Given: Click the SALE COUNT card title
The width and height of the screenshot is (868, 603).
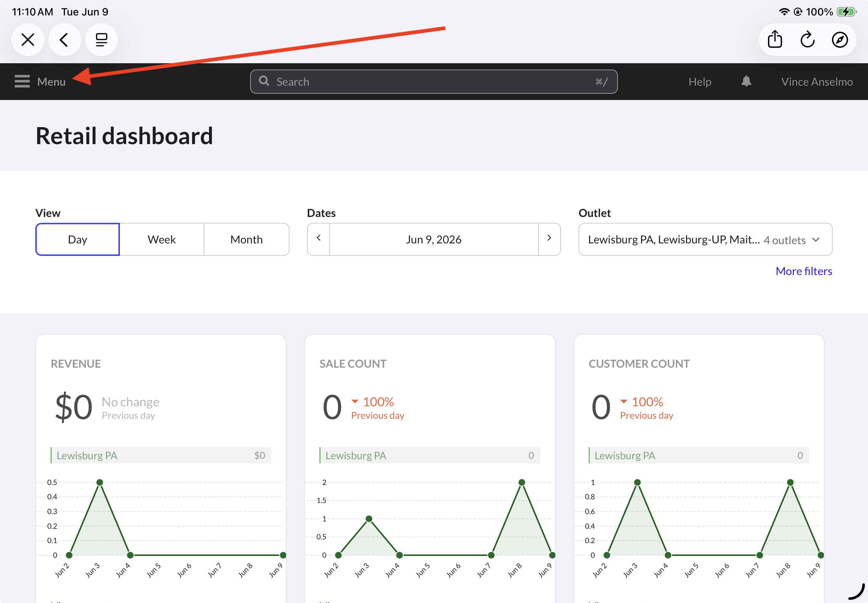Looking at the screenshot, I should click(353, 364).
